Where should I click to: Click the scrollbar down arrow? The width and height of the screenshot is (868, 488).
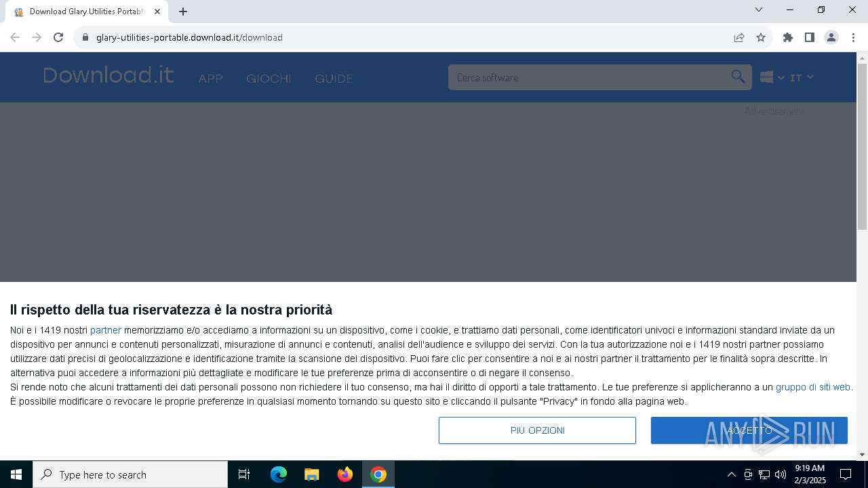point(862,455)
